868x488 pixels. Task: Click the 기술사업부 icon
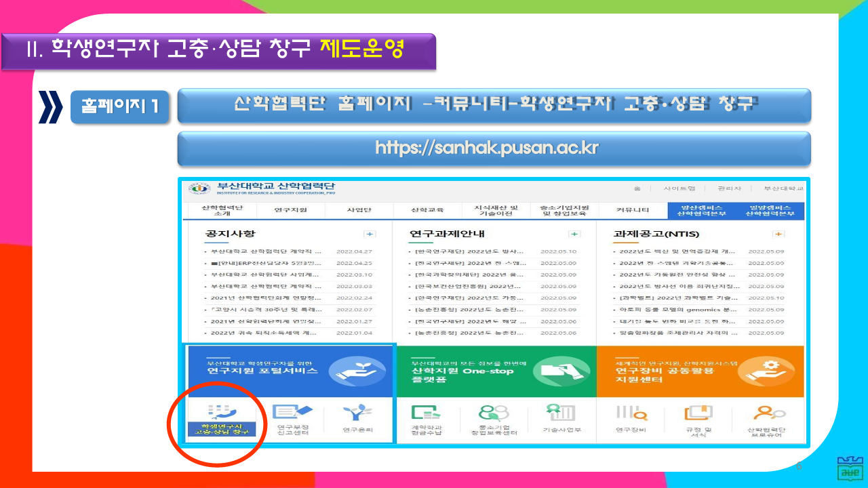561,413
